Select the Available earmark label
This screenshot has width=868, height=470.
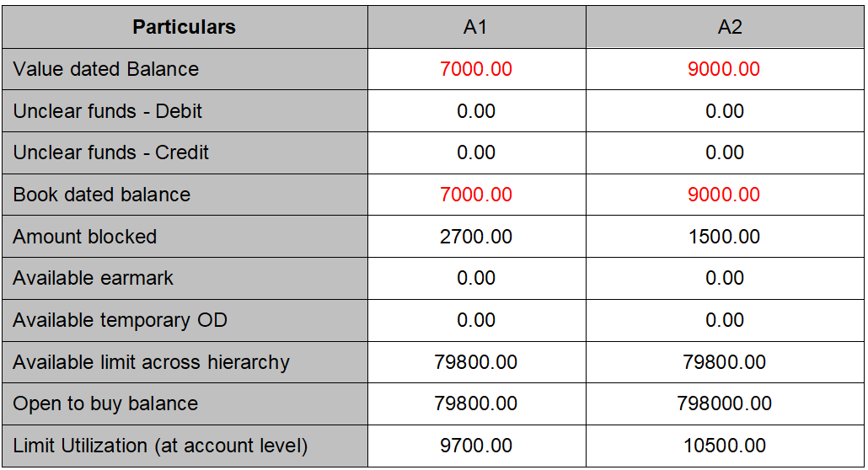pyautogui.click(x=94, y=278)
